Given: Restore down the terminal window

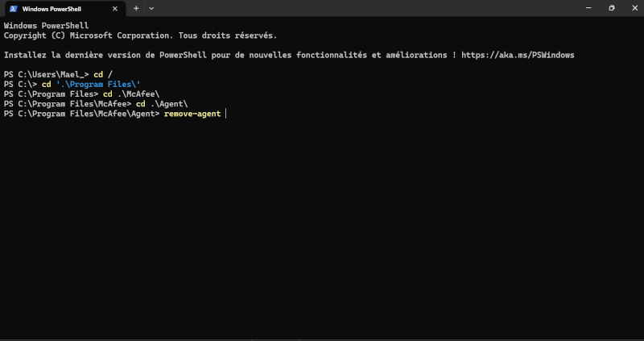Looking at the screenshot, I should point(611,8).
